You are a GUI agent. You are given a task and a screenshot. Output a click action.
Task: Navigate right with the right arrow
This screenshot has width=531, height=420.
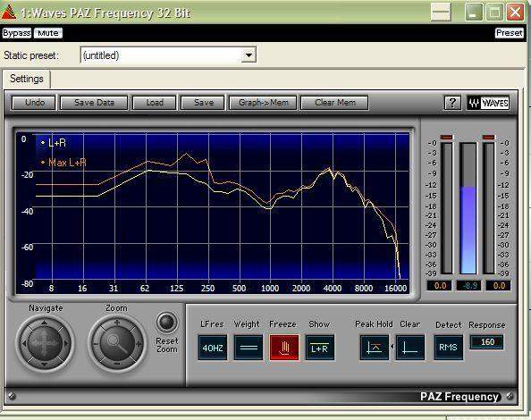(x=65, y=344)
